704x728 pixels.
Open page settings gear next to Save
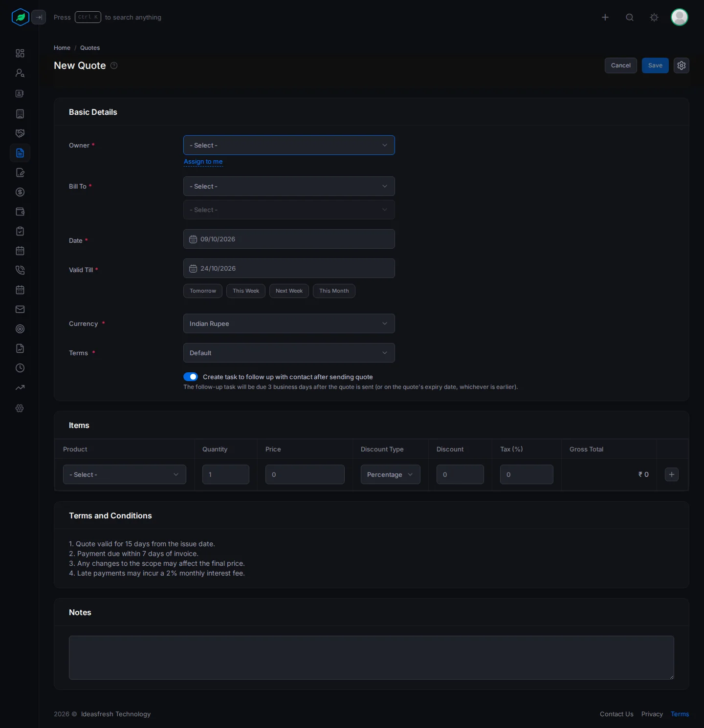682,65
